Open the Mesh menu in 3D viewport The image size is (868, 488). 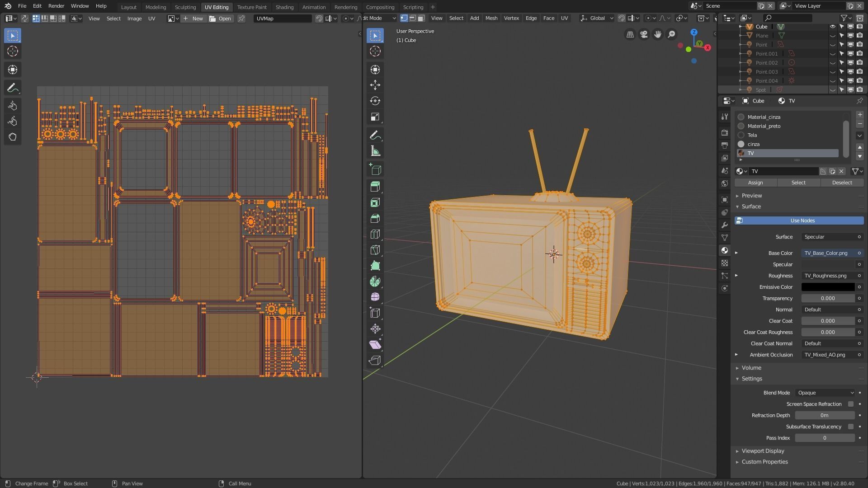pyautogui.click(x=491, y=18)
